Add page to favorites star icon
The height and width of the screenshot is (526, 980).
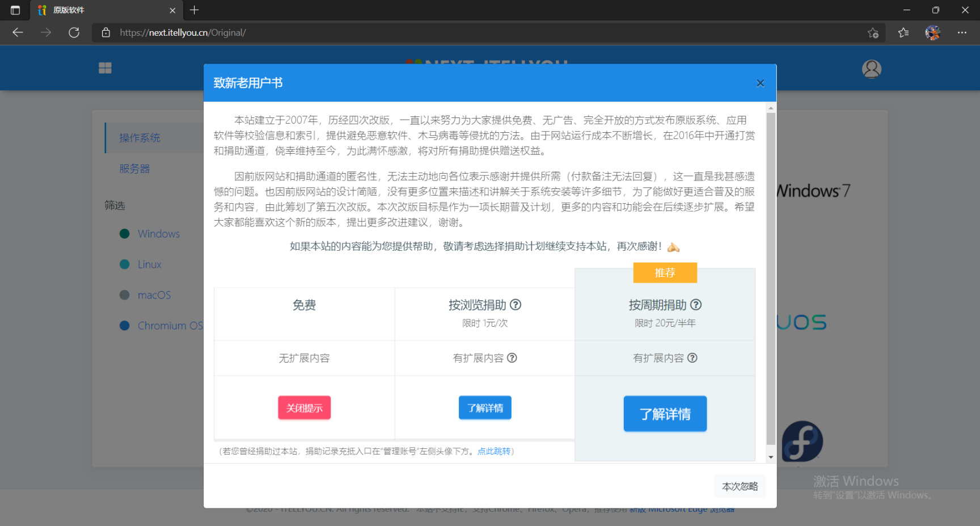click(x=873, y=32)
